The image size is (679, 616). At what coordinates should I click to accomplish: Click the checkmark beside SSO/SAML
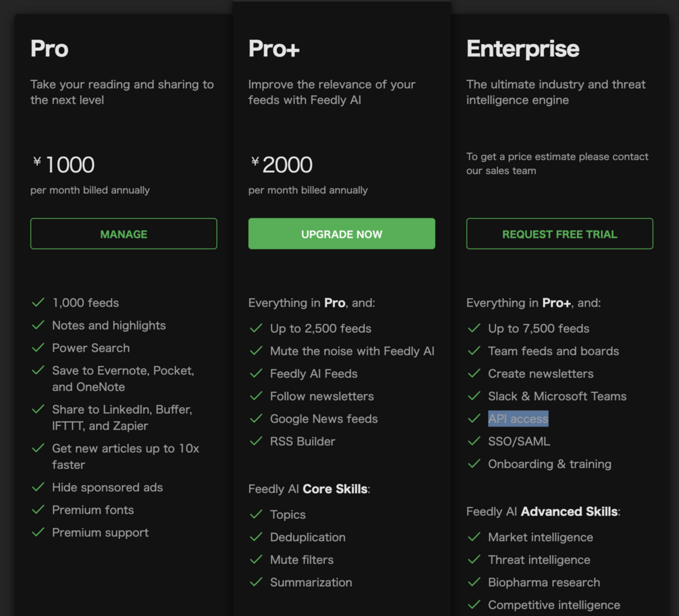click(474, 441)
